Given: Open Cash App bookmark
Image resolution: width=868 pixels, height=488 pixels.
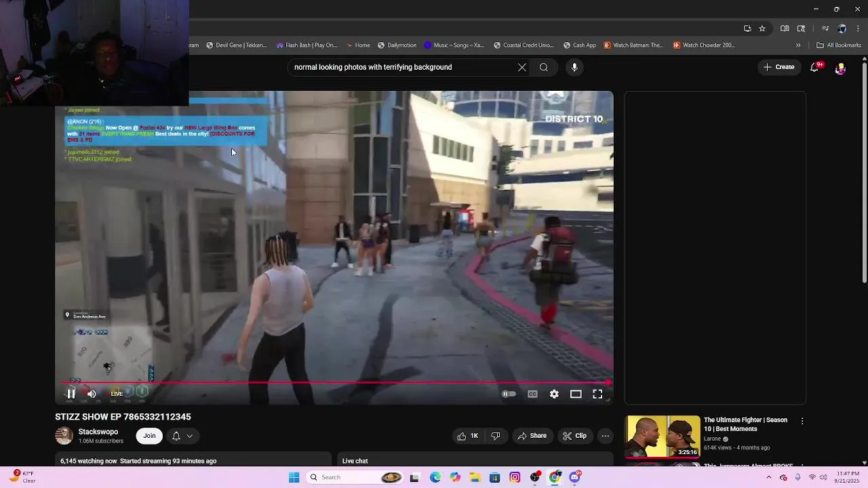Looking at the screenshot, I should [x=580, y=45].
